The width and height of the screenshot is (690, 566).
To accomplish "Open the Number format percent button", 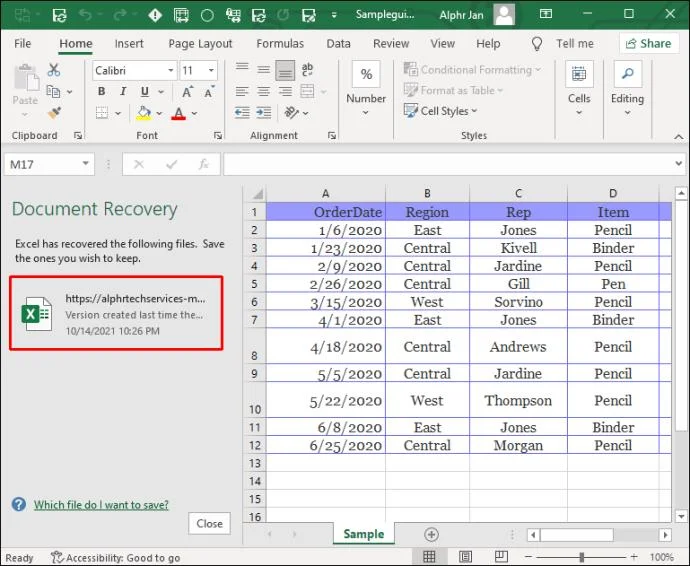I will click(366, 74).
